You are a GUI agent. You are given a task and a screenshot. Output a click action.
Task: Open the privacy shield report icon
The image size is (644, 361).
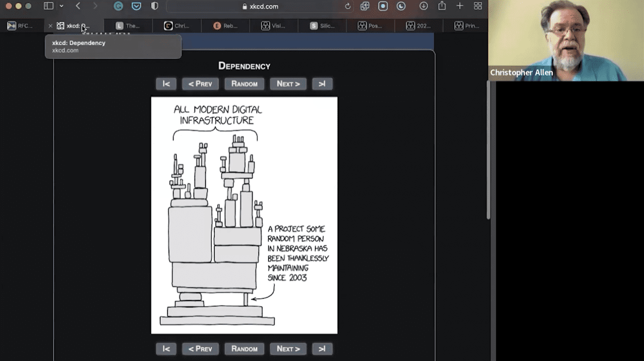[x=154, y=6]
